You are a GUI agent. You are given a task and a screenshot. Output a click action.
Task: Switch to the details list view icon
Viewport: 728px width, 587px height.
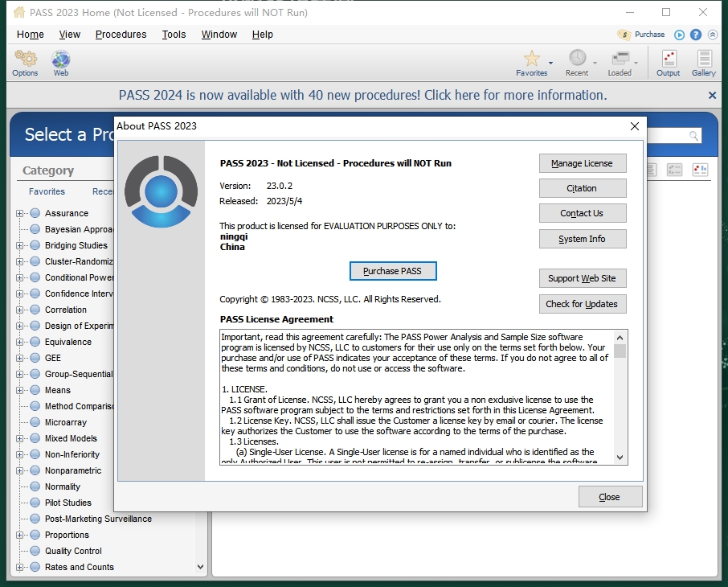[674, 170]
